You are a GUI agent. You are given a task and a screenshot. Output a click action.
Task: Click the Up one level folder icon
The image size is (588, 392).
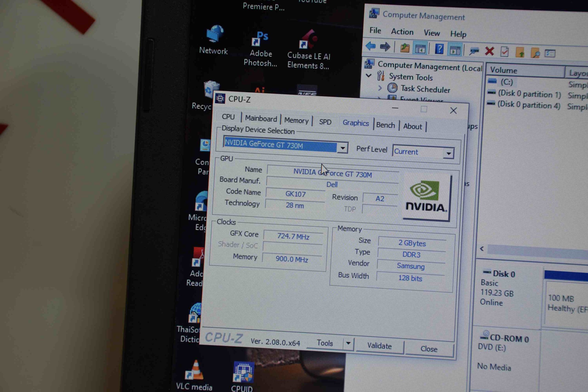[405, 48]
